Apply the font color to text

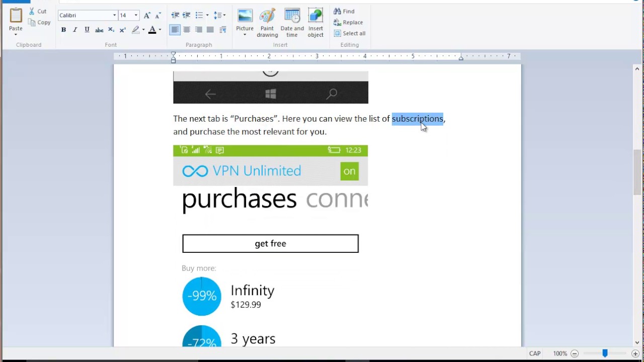pyautogui.click(x=152, y=30)
